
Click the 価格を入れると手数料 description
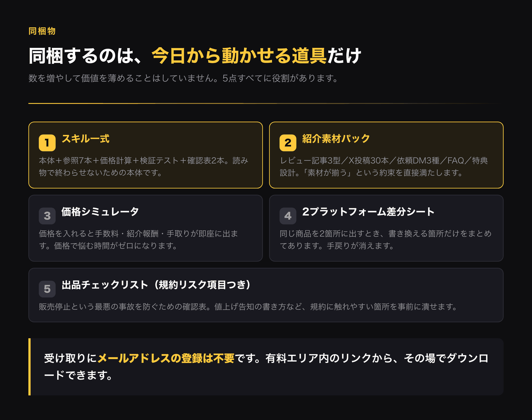click(139, 240)
